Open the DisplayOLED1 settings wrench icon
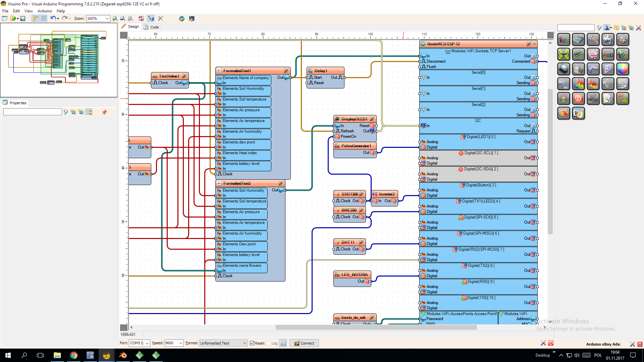 372,119
